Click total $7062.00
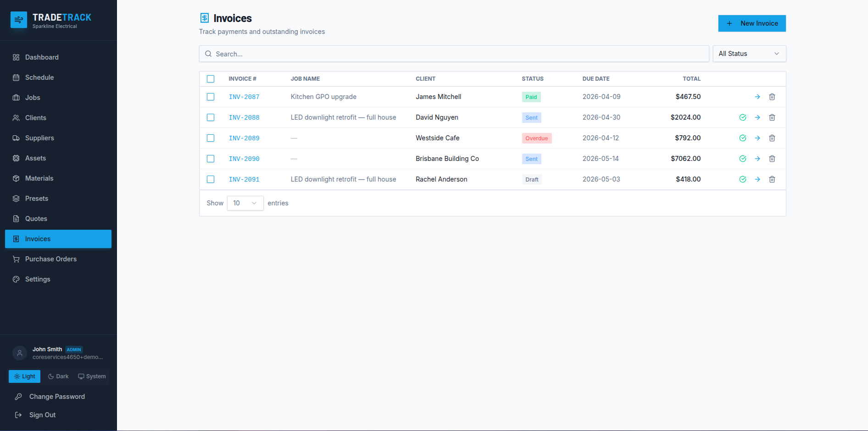The image size is (868, 431). 686,159
